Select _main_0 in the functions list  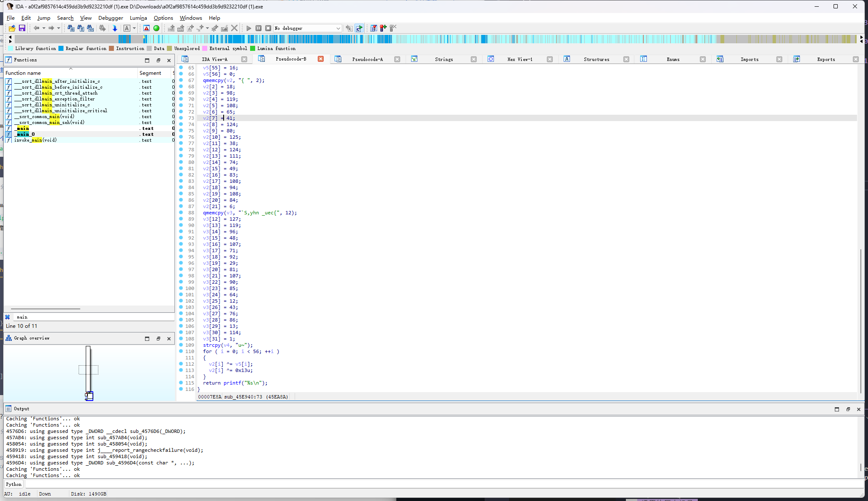89,134
